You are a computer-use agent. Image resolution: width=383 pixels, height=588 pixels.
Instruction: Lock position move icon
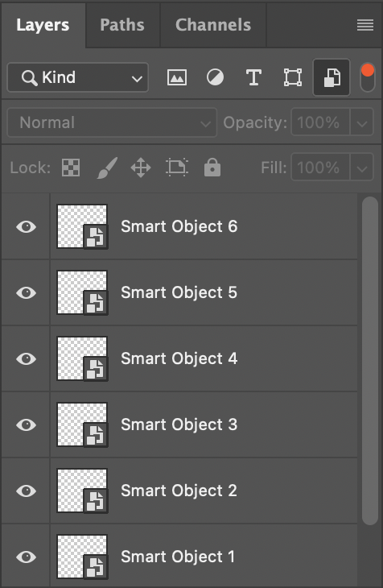click(141, 168)
